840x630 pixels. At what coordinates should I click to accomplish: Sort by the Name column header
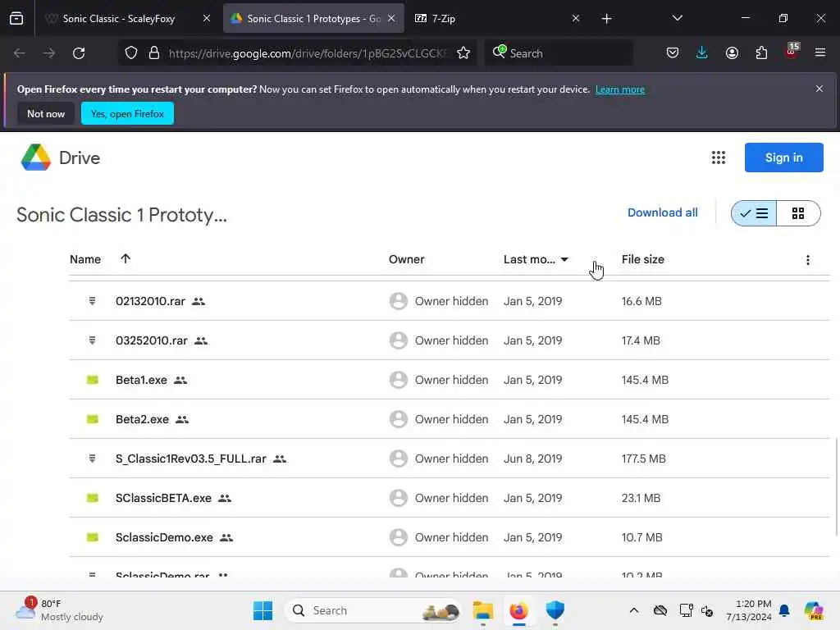click(85, 259)
